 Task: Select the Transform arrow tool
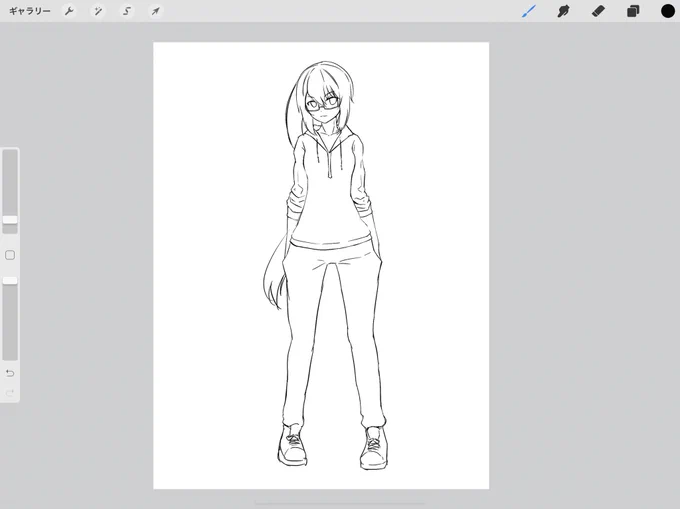click(155, 11)
